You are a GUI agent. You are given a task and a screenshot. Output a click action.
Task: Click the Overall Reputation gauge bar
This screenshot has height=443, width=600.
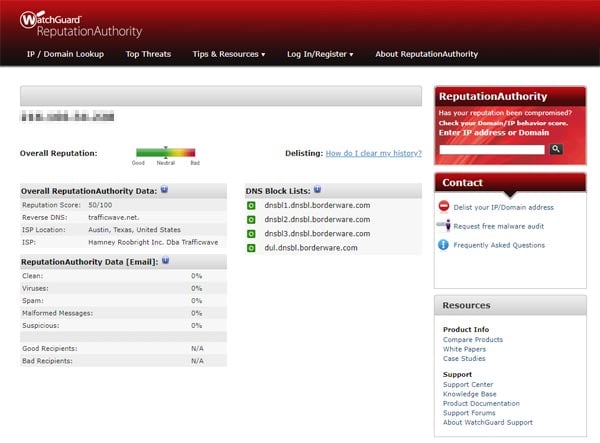pyautogui.click(x=167, y=153)
